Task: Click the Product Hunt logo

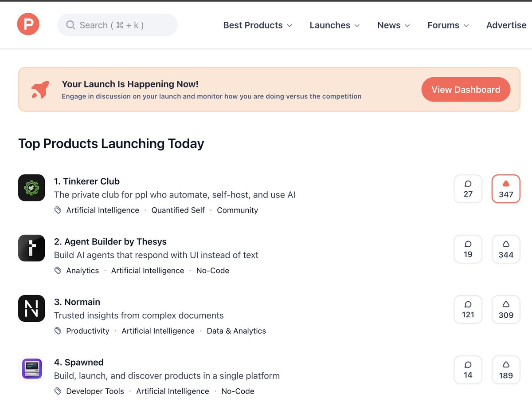Action: pos(28,24)
